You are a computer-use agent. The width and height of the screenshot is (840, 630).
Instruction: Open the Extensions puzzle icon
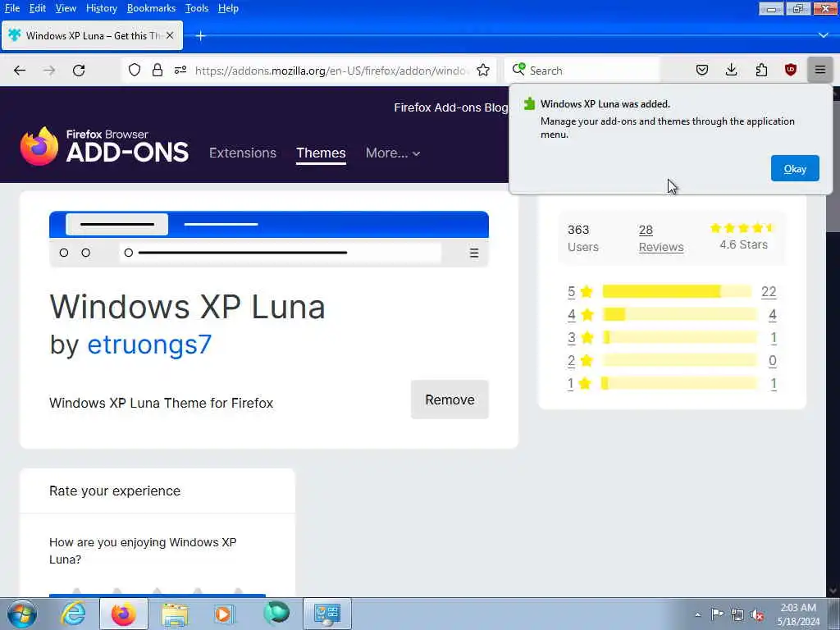pyautogui.click(x=761, y=71)
